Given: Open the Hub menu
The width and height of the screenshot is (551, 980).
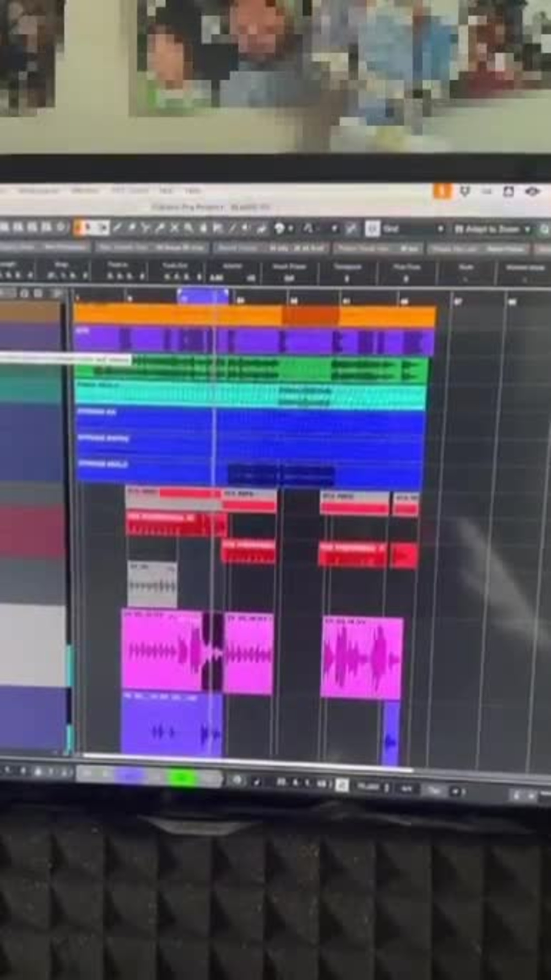Looking at the screenshot, I should pyautogui.click(x=166, y=191).
